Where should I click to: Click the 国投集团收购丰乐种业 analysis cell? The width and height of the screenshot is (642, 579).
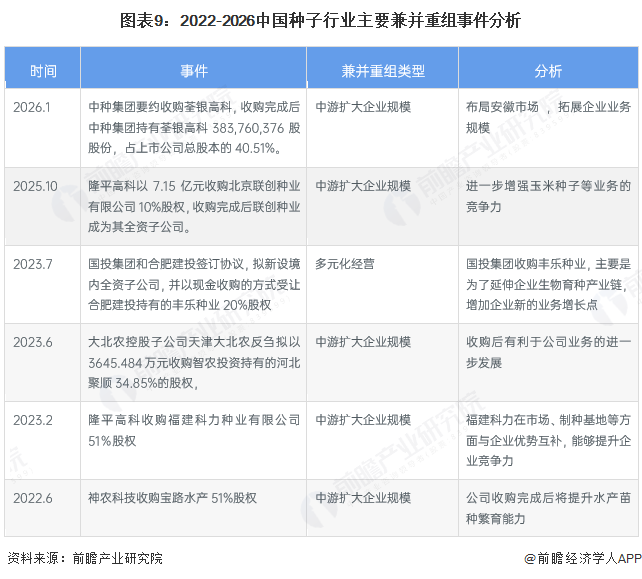coord(548,284)
